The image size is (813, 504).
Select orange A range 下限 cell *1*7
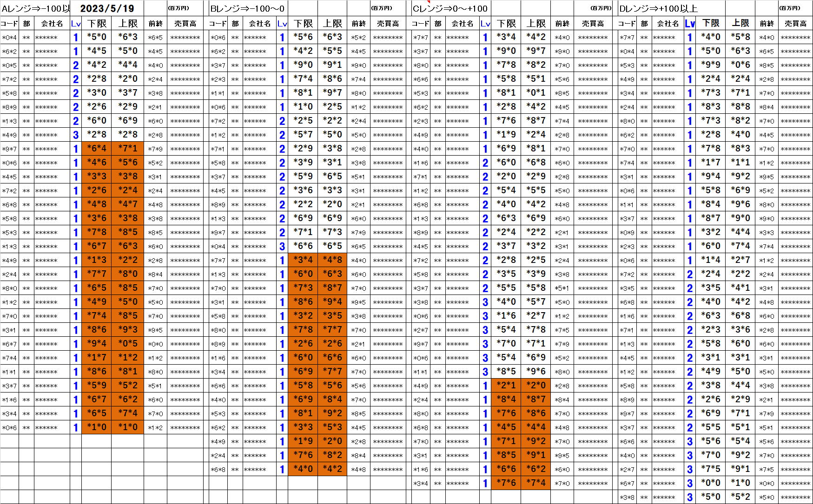pyautogui.click(x=97, y=358)
